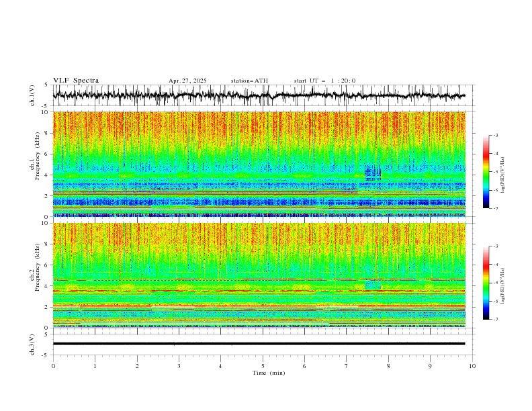Click the ch.1 "Frequency (kHz)" axis label
This screenshot has width=532, height=411.
click(38, 156)
